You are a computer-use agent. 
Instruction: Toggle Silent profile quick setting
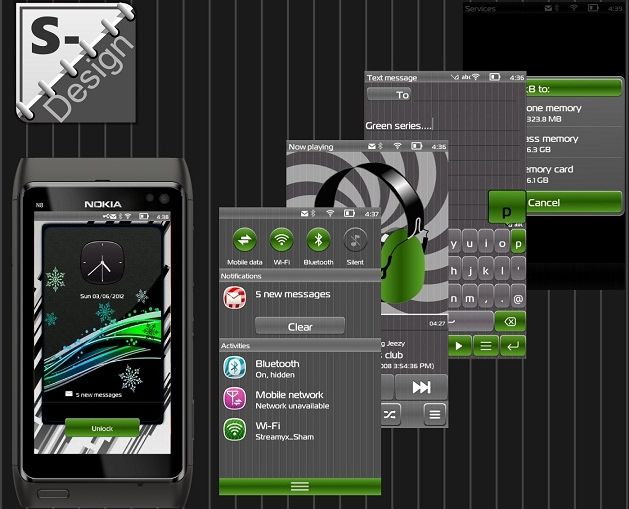[x=355, y=240]
